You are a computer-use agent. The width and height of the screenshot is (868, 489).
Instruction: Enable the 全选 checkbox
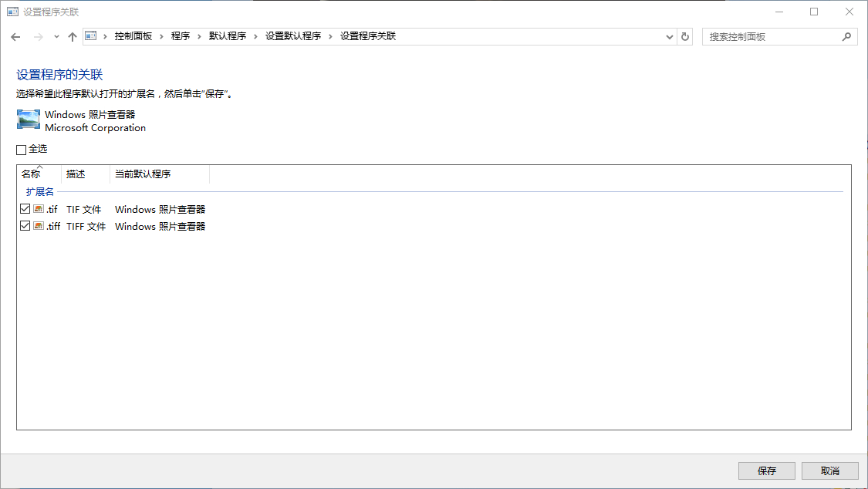click(22, 150)
